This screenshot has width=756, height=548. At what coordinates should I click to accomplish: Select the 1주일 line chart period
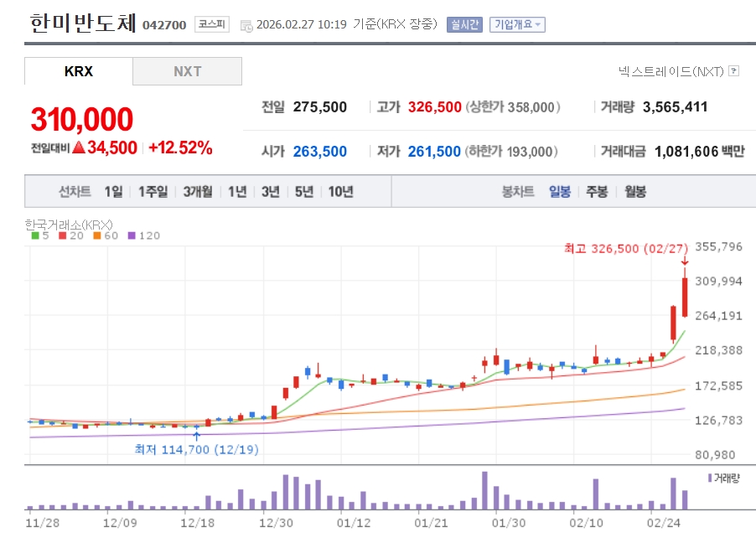pos(153,191)
